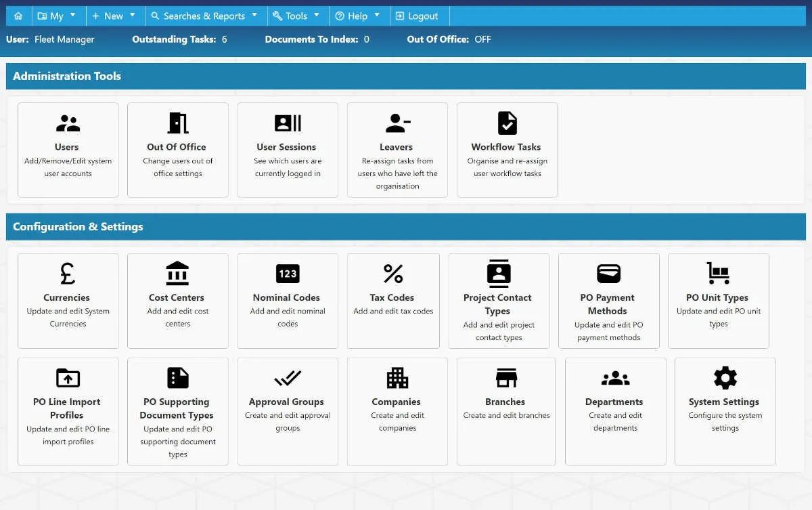Viewport: 812px width, 510px height.
Task: Open the Users card title link
Action: coord(67,147)
